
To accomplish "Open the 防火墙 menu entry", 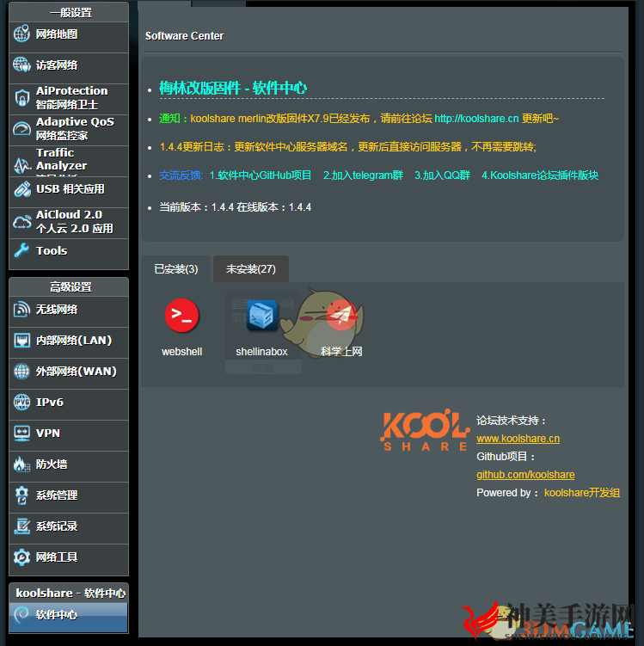I will (69, 466).
